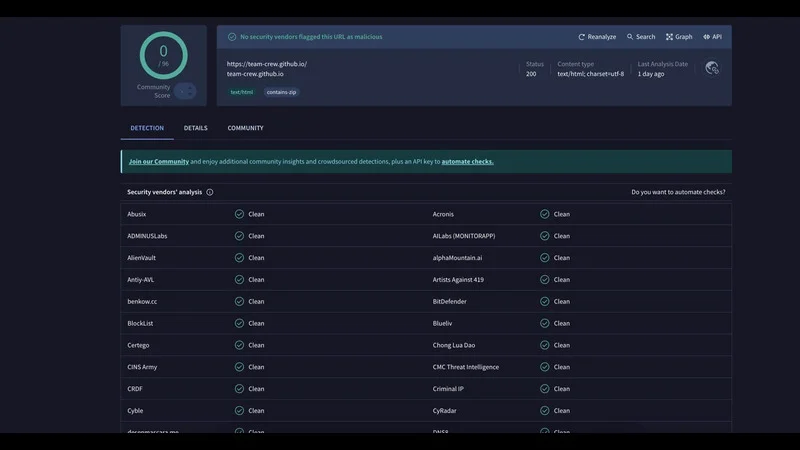Select the AlienVault vendor name

(141, 258)
